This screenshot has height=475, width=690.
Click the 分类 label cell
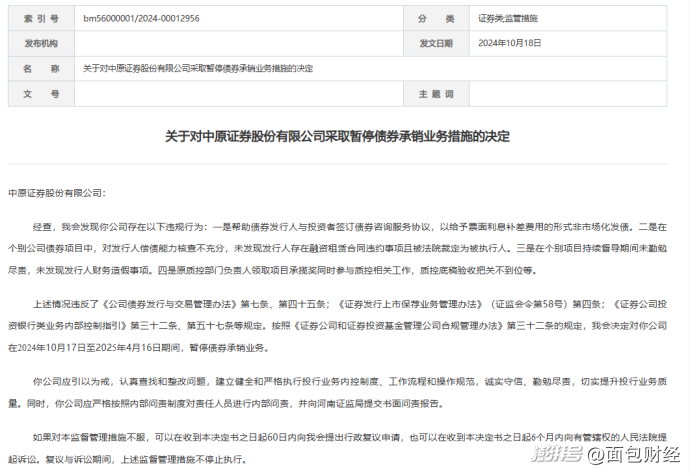[x=436, y=18]
